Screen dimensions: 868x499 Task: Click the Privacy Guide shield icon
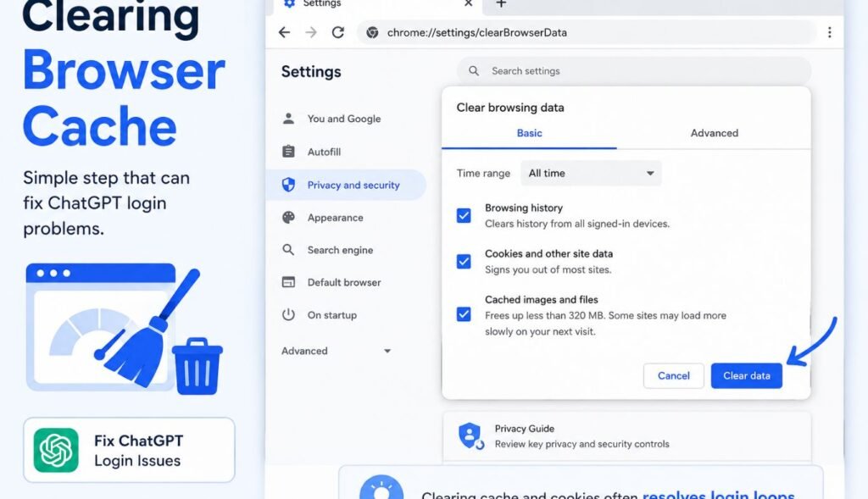[470, 436]
